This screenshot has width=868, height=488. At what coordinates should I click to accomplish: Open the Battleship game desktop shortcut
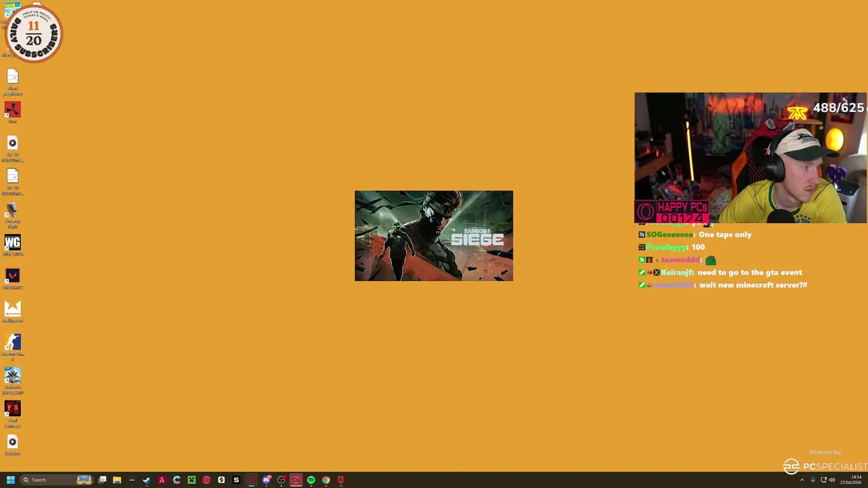[x=12, y=380]
